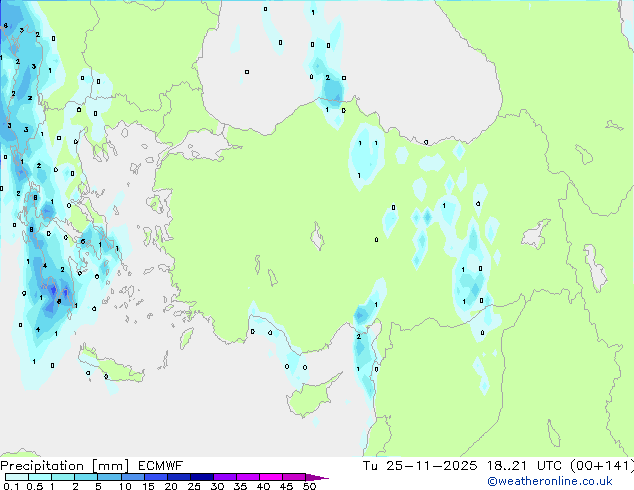This screenshot has height=490, width=634.
Task: Click the legend scale label '15'
Action: point(148,486)
